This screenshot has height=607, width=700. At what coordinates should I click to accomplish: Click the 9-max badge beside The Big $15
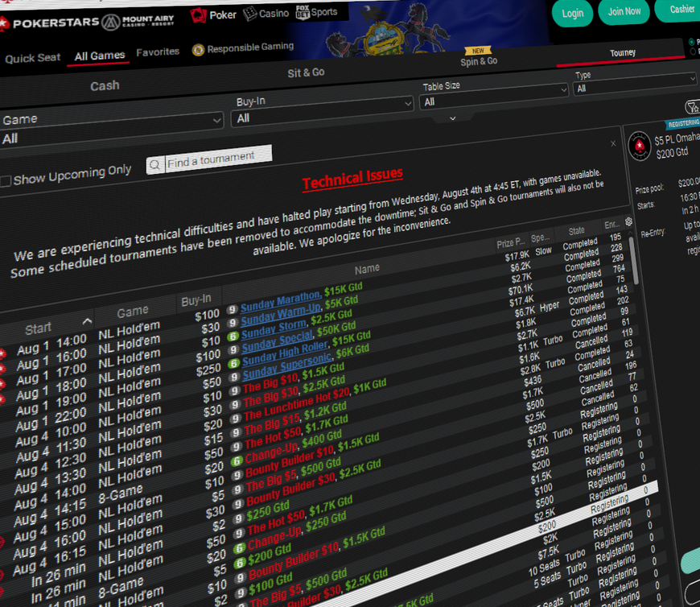(x=237, y=433)
